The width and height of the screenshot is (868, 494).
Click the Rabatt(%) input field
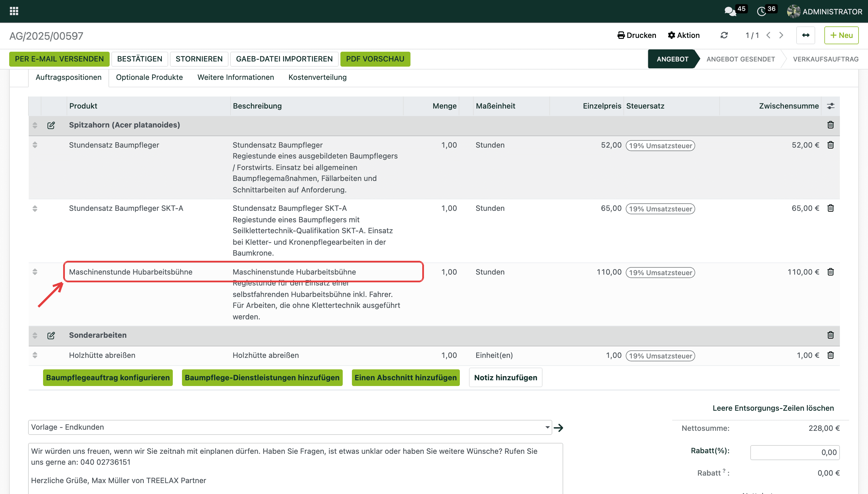click(x=795, y=452)
